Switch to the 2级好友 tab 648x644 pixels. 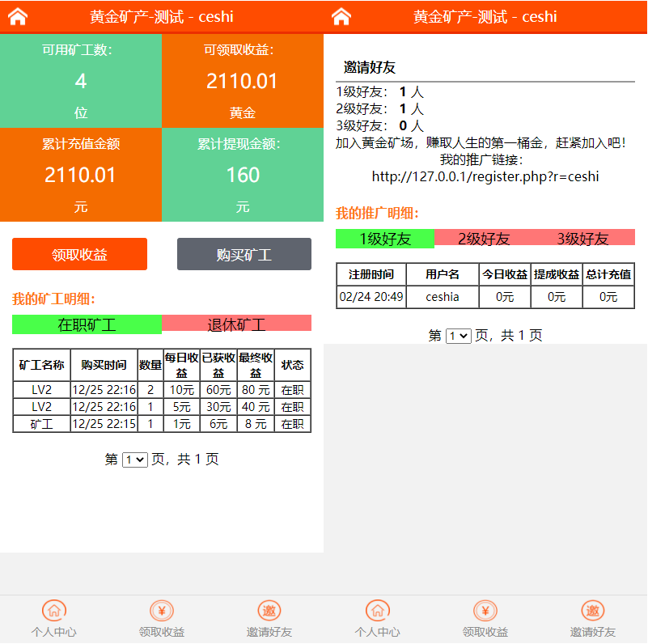[485, 238]
